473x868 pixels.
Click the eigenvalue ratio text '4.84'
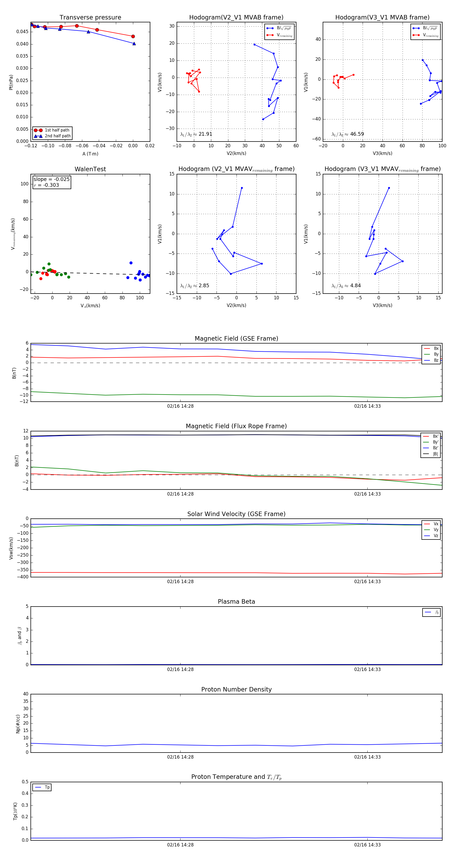tap(356, 286)
